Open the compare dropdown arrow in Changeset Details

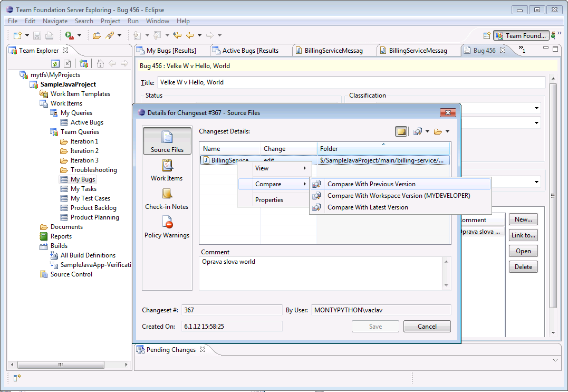point(427,131)
